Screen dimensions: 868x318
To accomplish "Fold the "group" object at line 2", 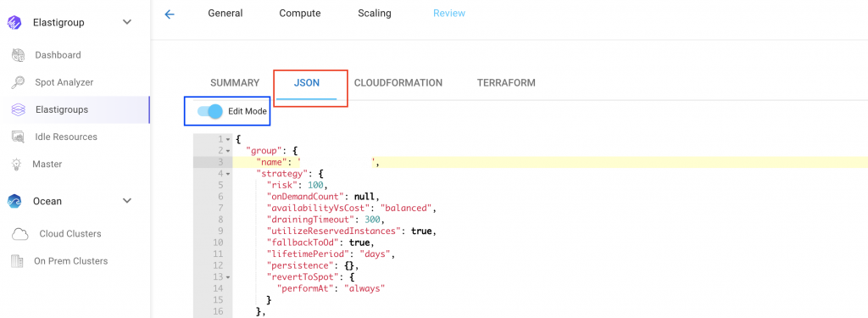I will pyautogui.click(x=227, y=151).
